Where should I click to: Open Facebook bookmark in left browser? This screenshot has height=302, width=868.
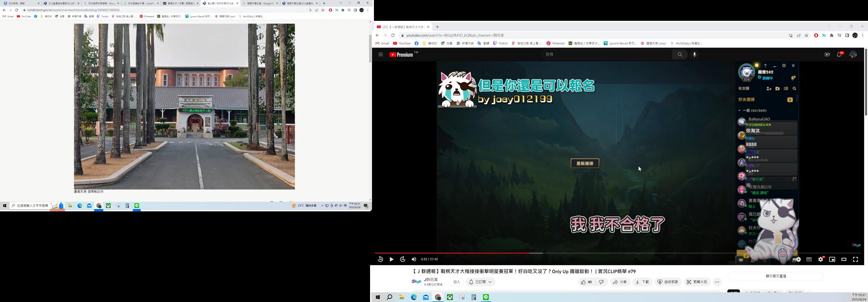(35, 16)
